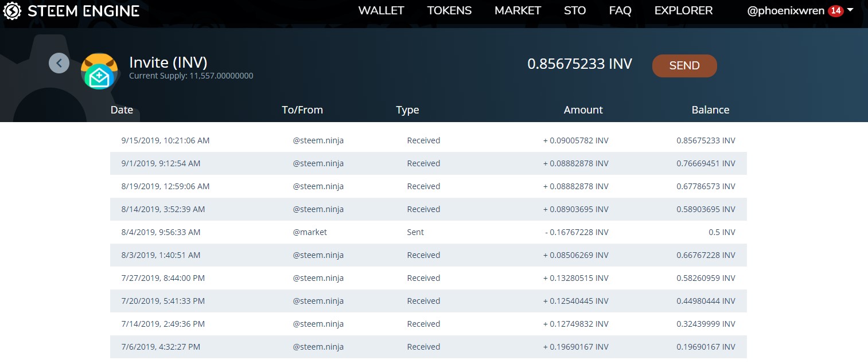Screen dimensions: 868x364
Task: Select amount + 0.08903695 INV
Action: pos(576,209)
